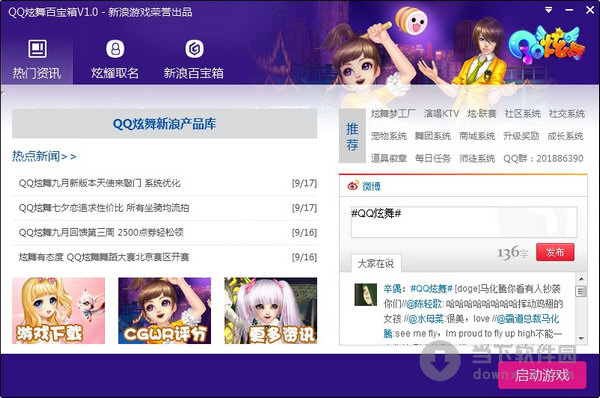Image resolution: width=600 pixels, height=398 pixels.
Task: Open the 炫舞梦工厂 recommendation link
Action: (x=393, y=114)
